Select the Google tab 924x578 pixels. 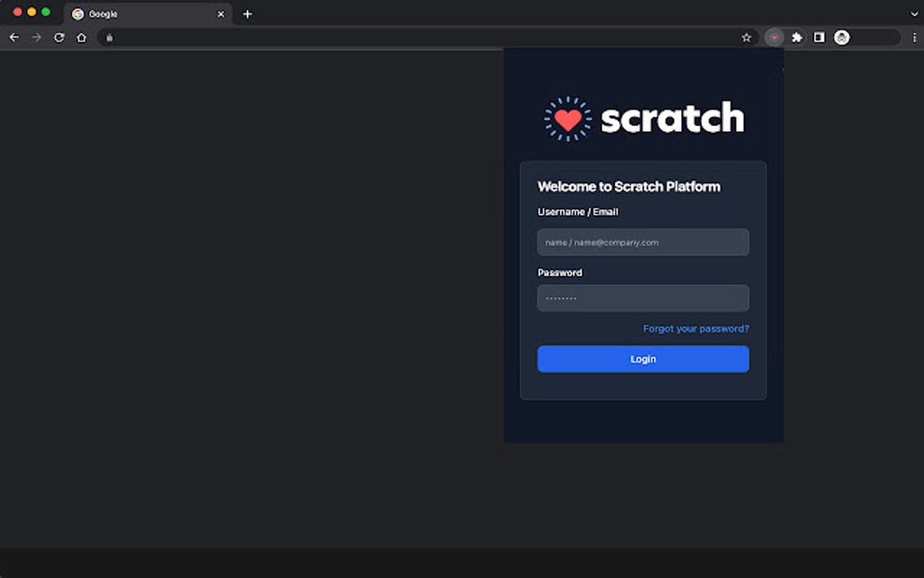point(145,14)
